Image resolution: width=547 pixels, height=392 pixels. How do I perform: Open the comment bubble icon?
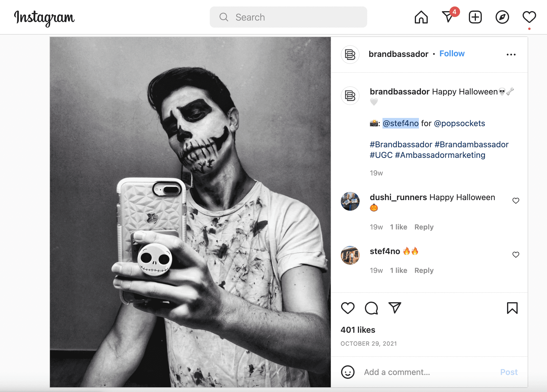[x=371, y=308]
